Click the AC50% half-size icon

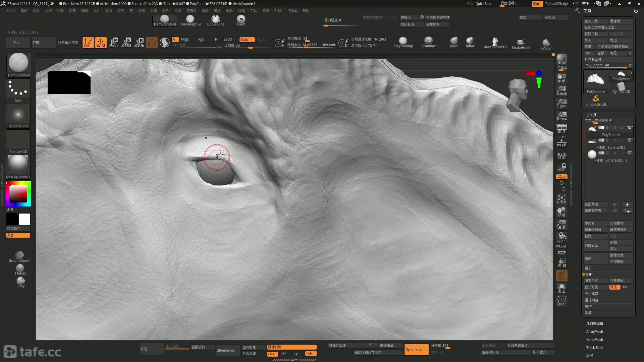(x=561, y=116)
